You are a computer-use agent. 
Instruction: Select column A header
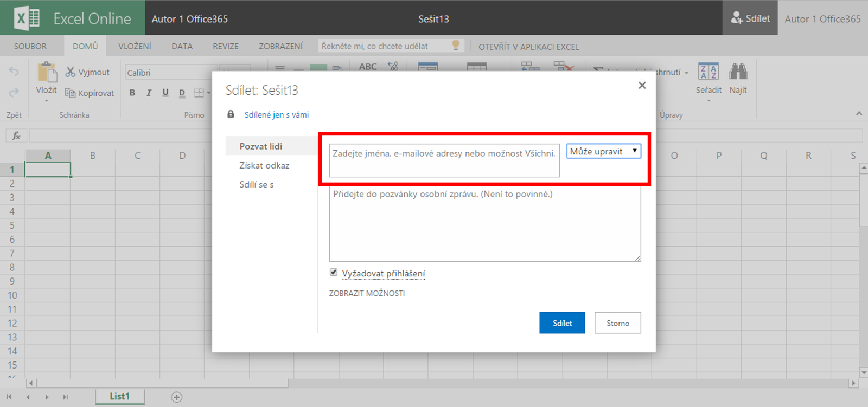click(48, 156)
